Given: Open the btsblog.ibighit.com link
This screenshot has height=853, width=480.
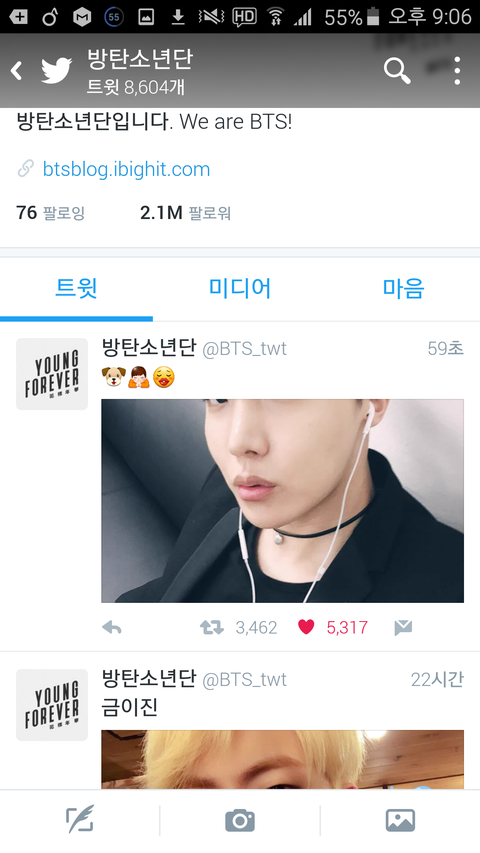Looking at the screenshot, I should pos(126,169).
